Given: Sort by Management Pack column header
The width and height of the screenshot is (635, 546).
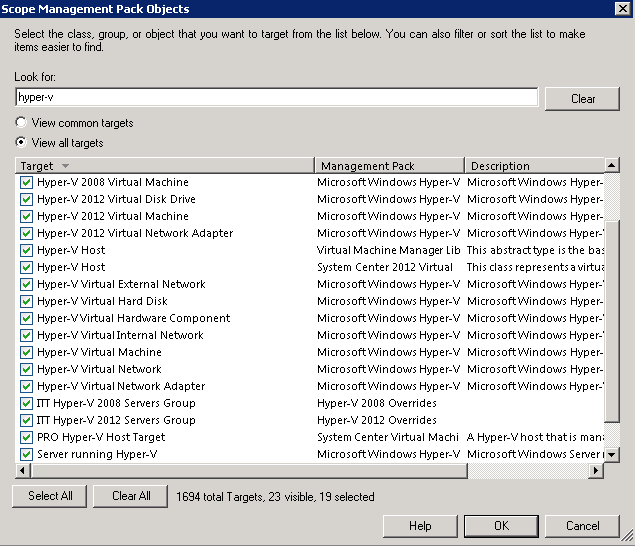Looking at the screenshot, I should point(390,166).
